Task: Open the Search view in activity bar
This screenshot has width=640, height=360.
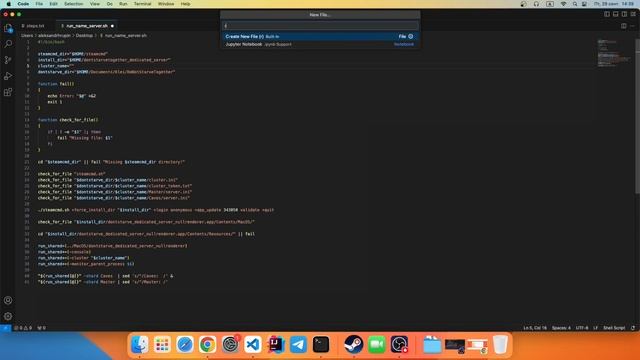Action: tap(8, 44)
